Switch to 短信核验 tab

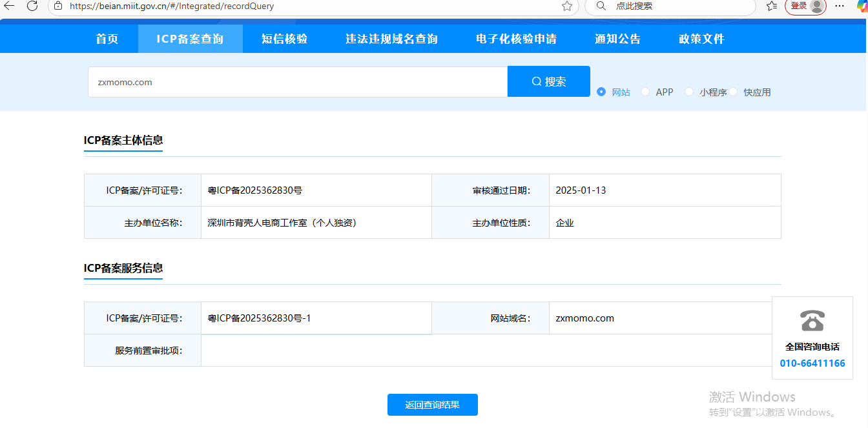284,39
